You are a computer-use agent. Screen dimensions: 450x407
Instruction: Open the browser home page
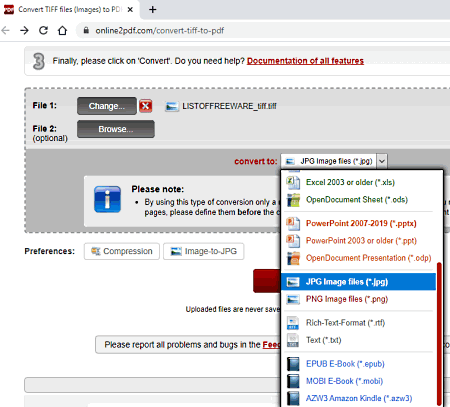[x=62, y=31]
